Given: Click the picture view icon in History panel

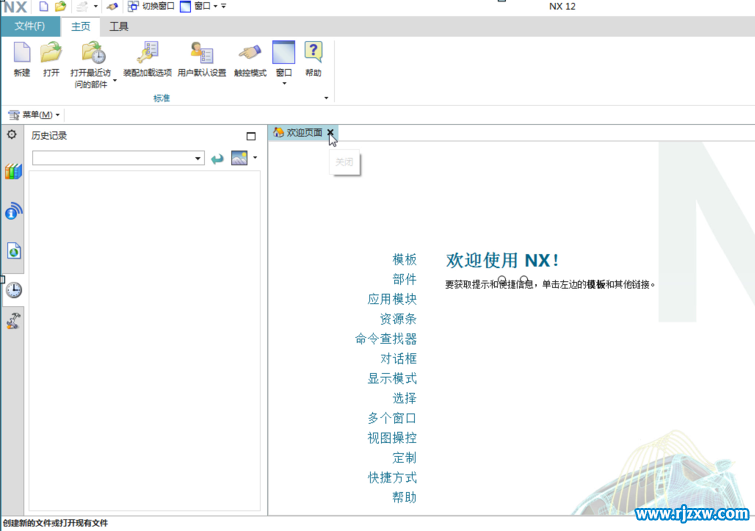Looking at the screenshot, I should 239,158.
